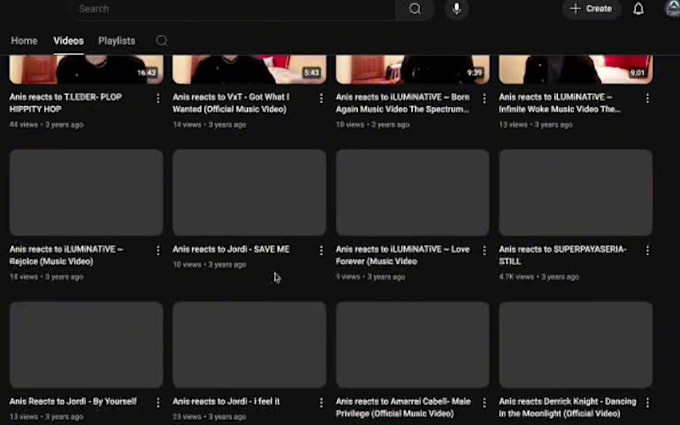Image resolution: width=680 pixels, height=425 pixels.
Task: Open options menu for iLUMiNATiVE Love Forever video
Action: (484, 250)
